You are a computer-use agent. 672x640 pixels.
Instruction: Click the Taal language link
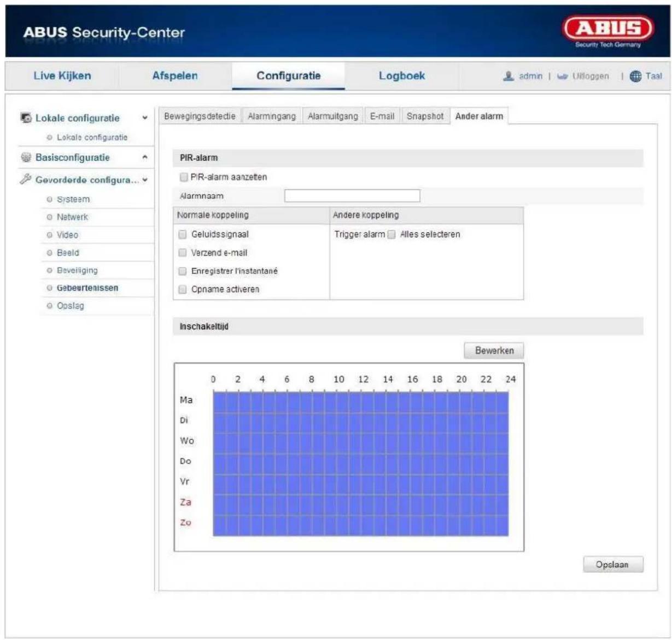tap(653, 77)
